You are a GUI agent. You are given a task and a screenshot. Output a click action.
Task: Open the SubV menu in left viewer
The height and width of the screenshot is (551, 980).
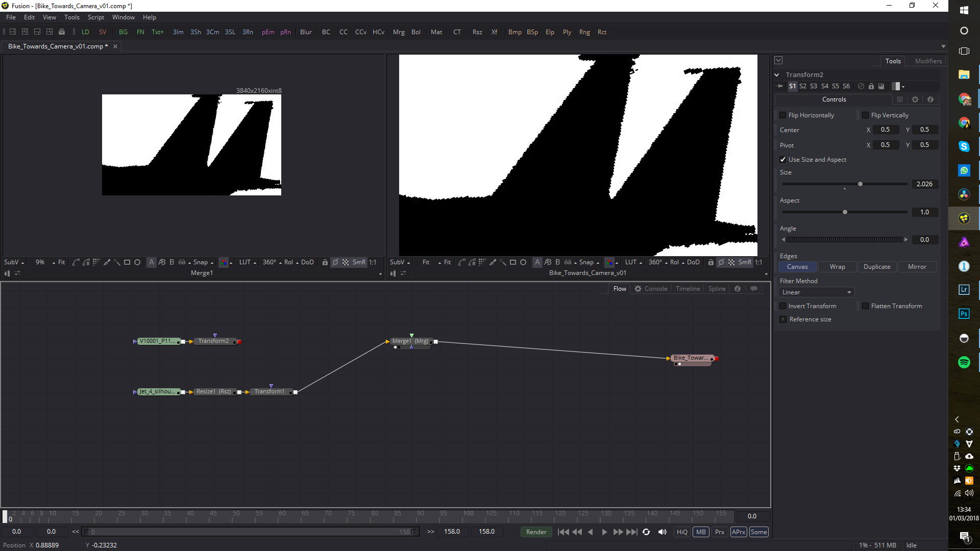click(x=14, y=262)
